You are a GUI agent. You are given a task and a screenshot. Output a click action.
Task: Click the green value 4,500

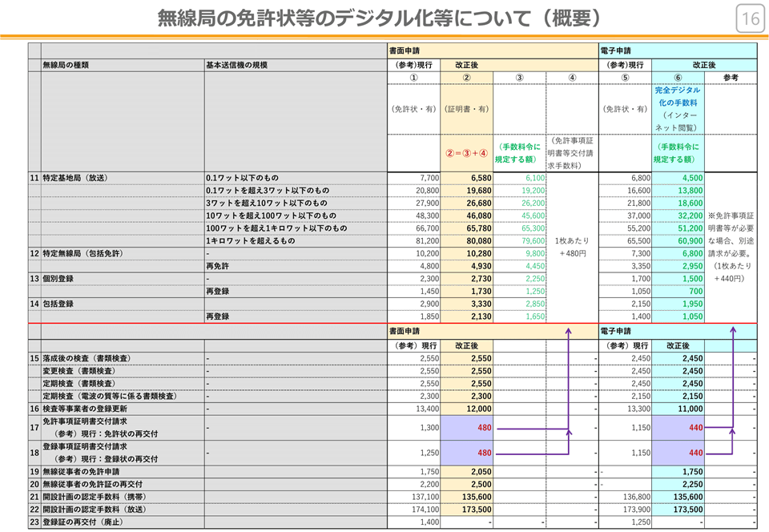(692, 178)
